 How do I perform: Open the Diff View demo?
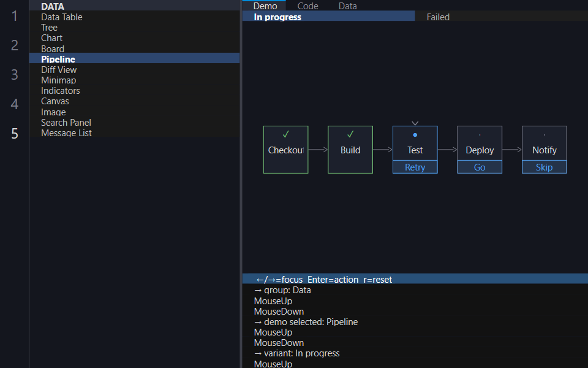[134, 70]
